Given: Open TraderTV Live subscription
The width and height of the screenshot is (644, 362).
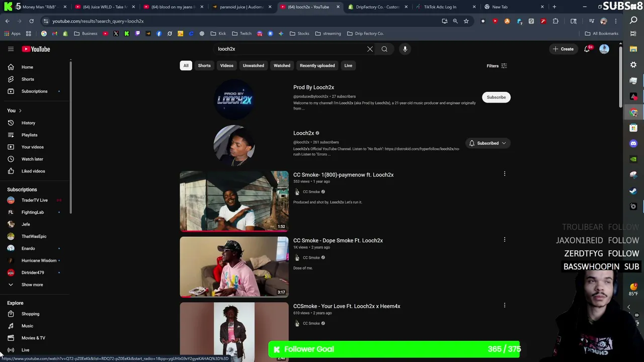Looking at the screenshot, I should click(35, 200).
